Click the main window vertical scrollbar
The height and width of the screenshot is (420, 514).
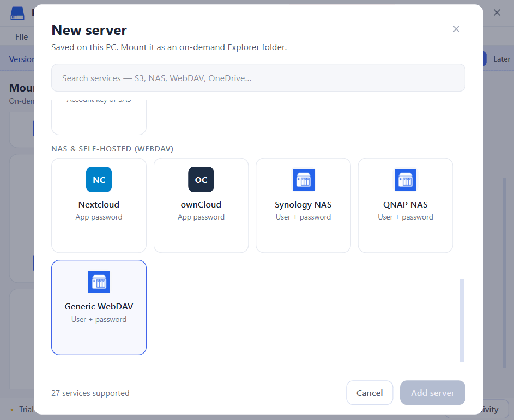click(x=505, y=273)
